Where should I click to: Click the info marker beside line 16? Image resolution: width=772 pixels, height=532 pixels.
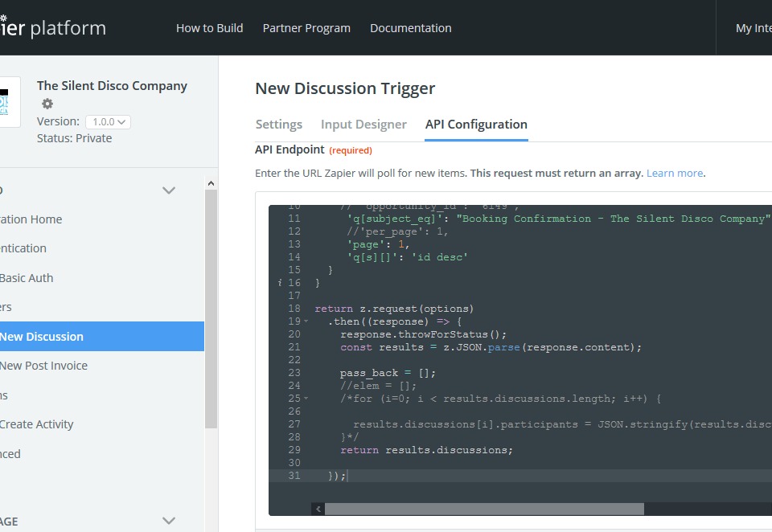pyautogui.click(x=280, y=283)
